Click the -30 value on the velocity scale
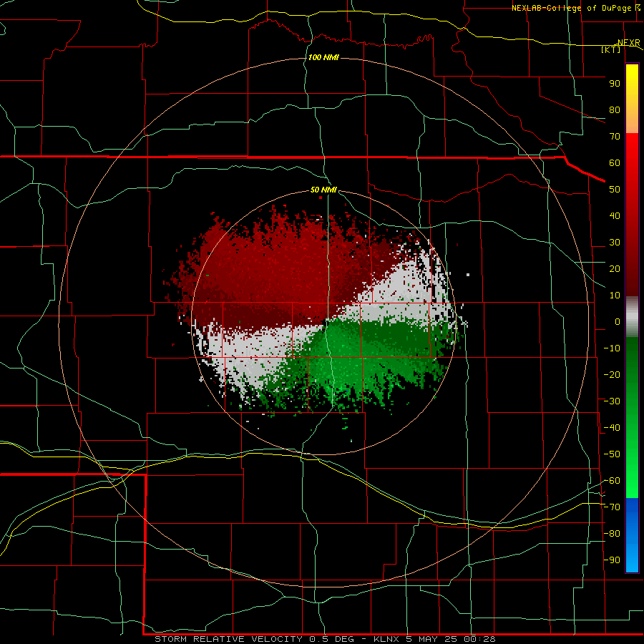 pyautogui.click(x=612, y=401)
